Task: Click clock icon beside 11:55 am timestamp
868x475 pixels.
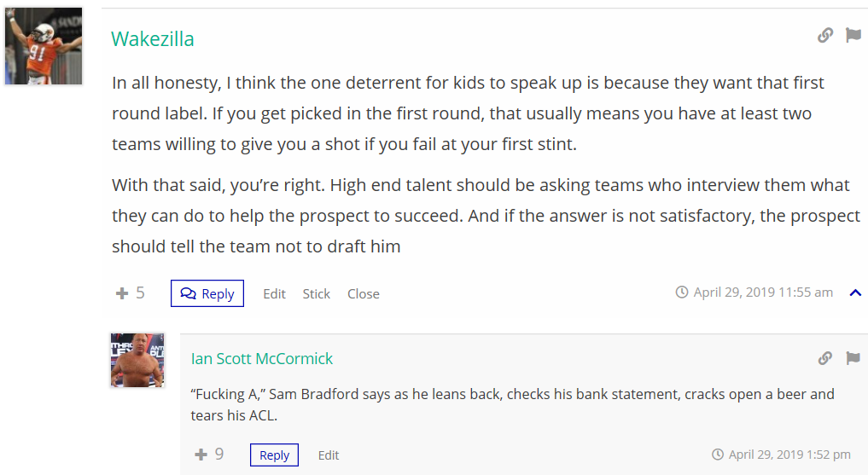Action: click(682, 293)
